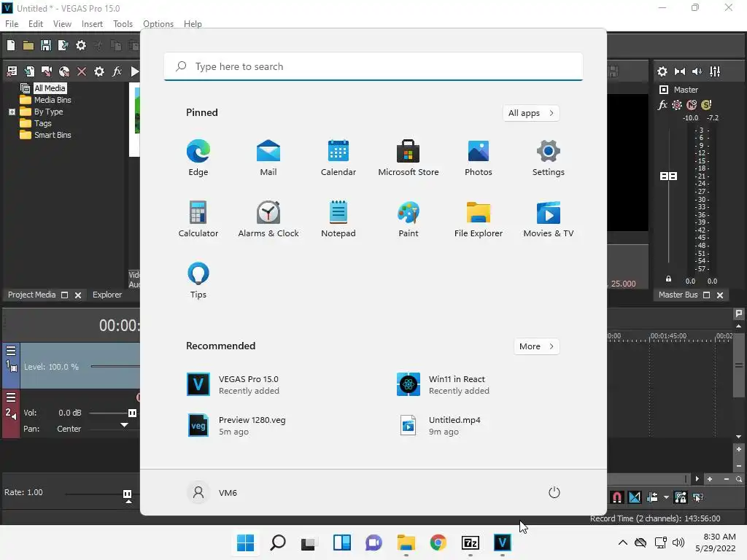Adjust the Master volume fader handle

668,176
